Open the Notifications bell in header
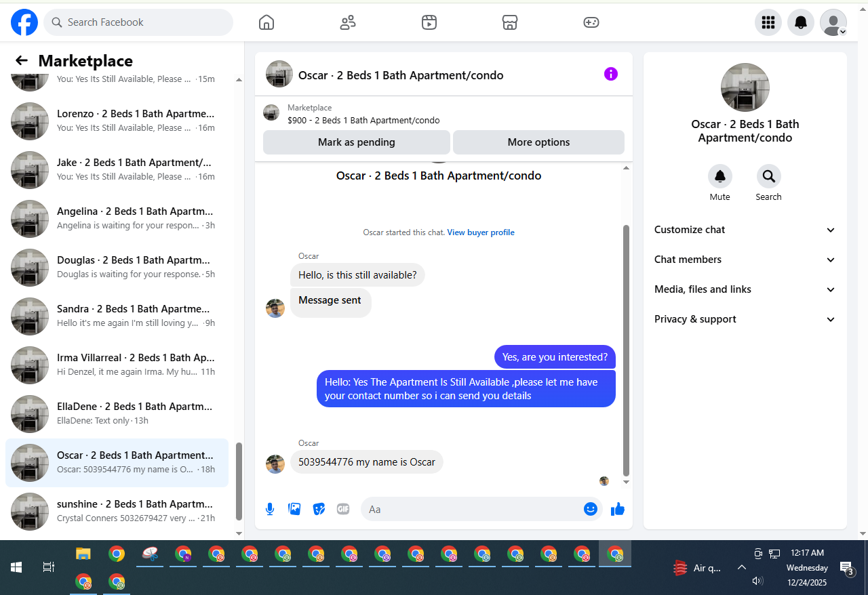Viewport: 868px width, 595px height. (801, 22)
